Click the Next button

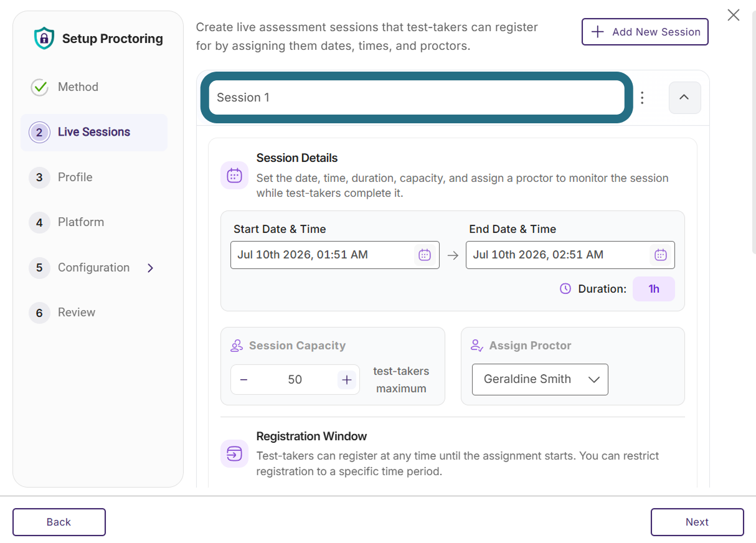point(697,522)
